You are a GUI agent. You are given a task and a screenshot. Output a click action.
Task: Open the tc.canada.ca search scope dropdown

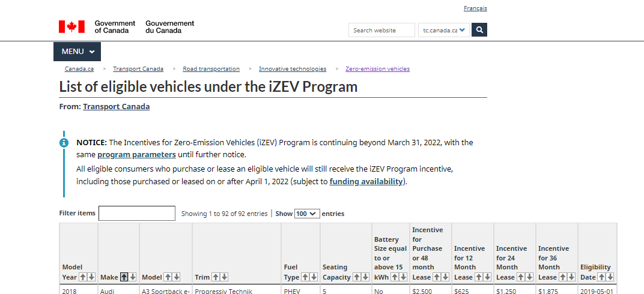pos(443,30)
